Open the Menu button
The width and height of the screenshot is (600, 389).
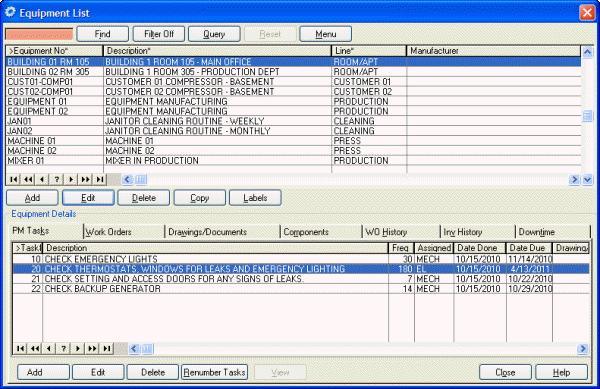326,34
